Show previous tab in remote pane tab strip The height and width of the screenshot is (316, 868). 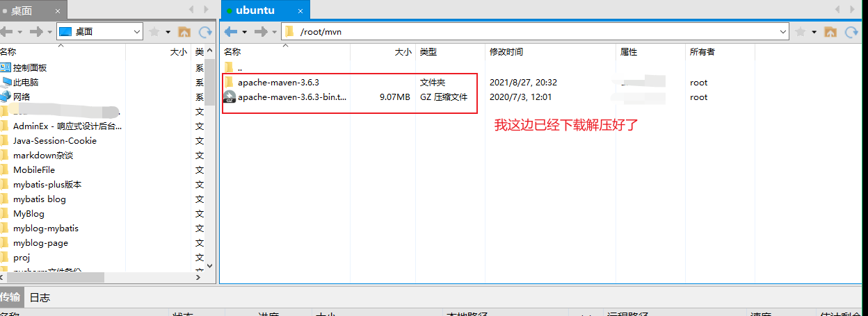pos(838,9)
